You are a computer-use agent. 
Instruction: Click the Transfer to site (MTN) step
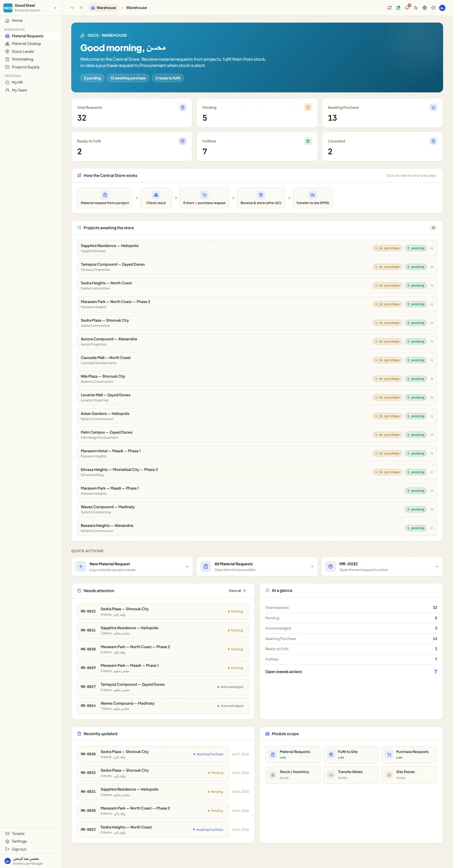point(313,198)
